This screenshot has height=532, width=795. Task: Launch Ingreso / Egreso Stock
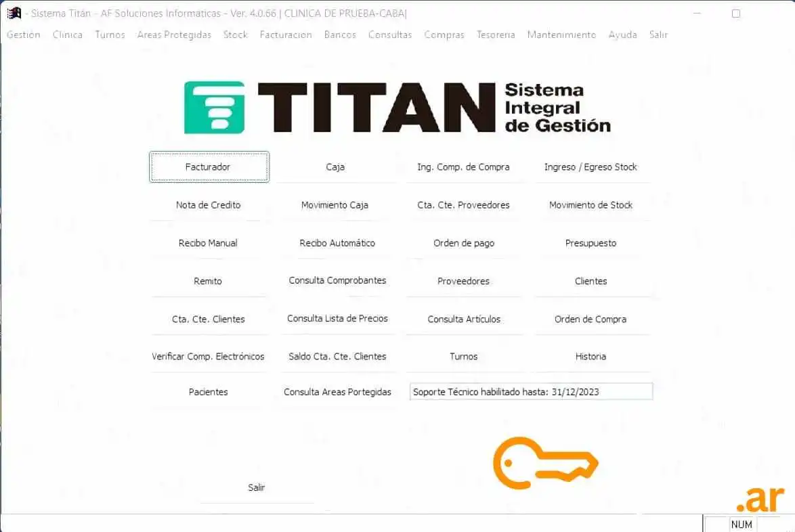pos(590,167)
